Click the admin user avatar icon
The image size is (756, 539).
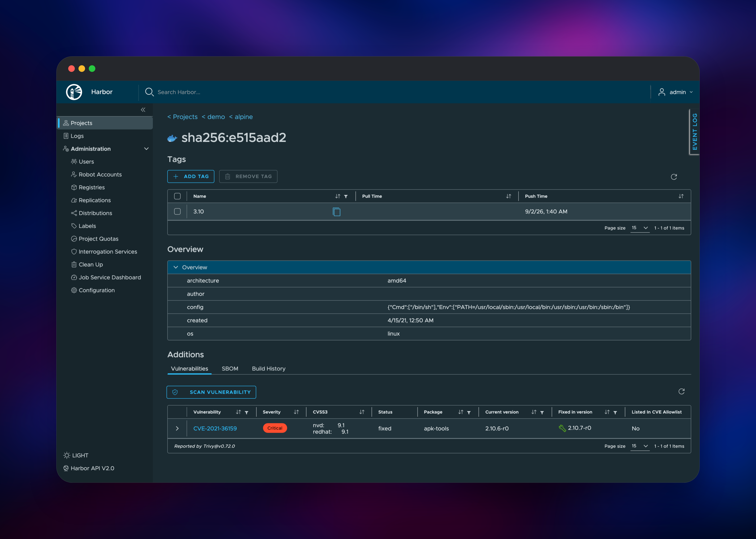[662, 92]
